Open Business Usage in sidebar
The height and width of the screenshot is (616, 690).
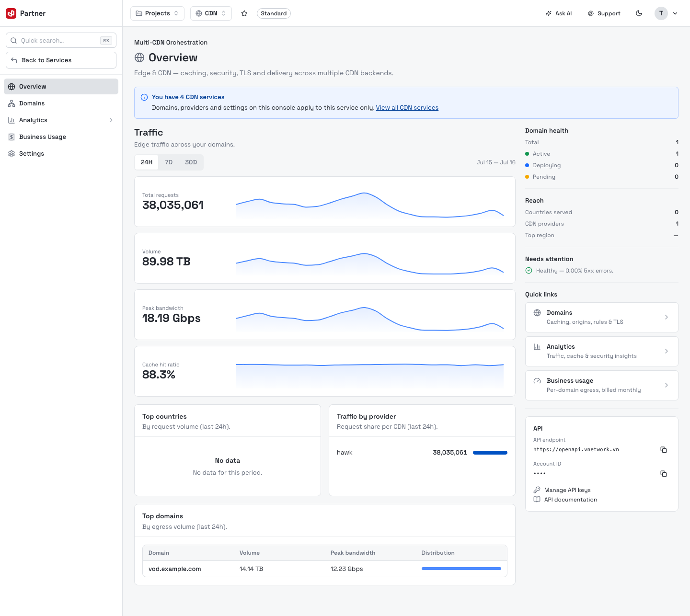pyautogui.click(x=61, y=137)
